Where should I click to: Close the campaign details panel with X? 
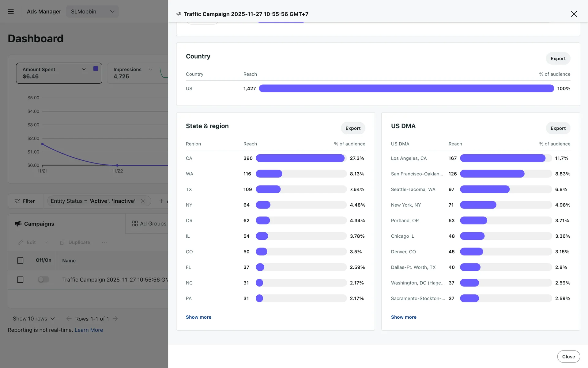[574, 14]
